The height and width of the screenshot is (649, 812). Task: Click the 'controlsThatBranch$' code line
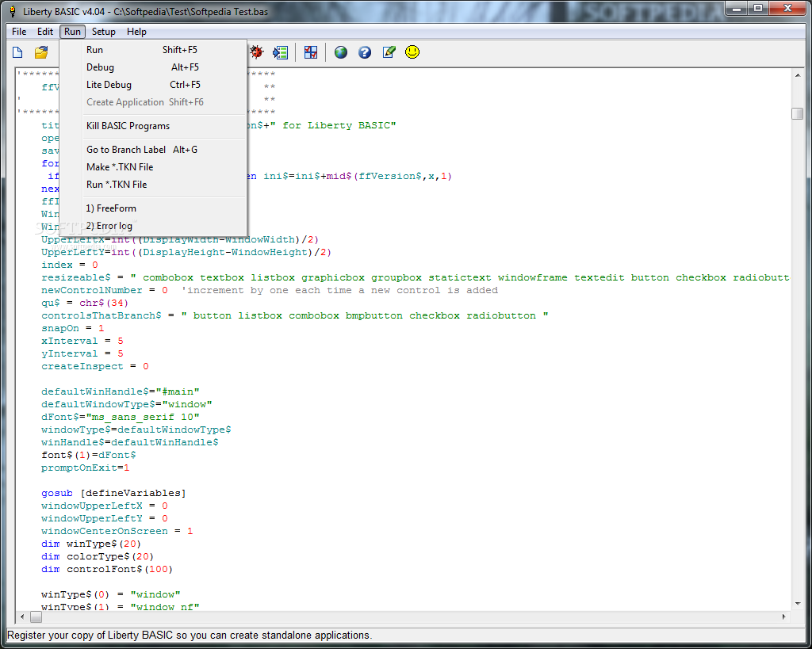[295, 315]
